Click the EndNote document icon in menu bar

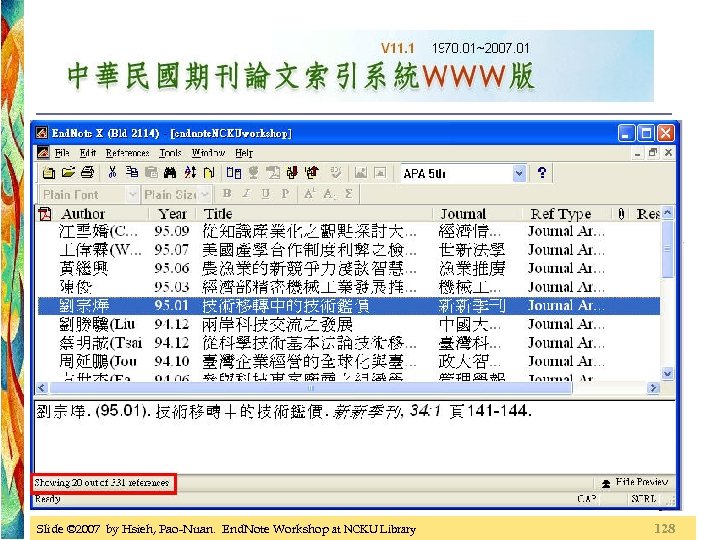(x=43, y=152)
